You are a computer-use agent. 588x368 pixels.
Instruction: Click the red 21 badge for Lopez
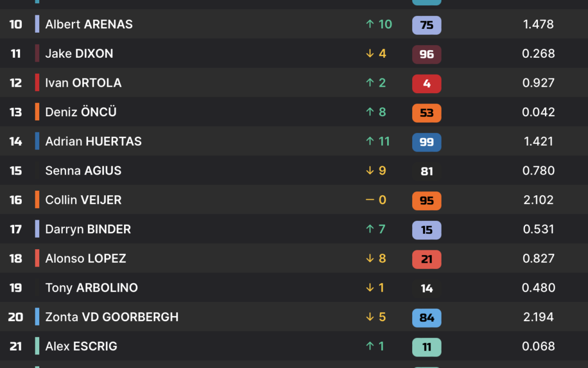click(426, 259)
